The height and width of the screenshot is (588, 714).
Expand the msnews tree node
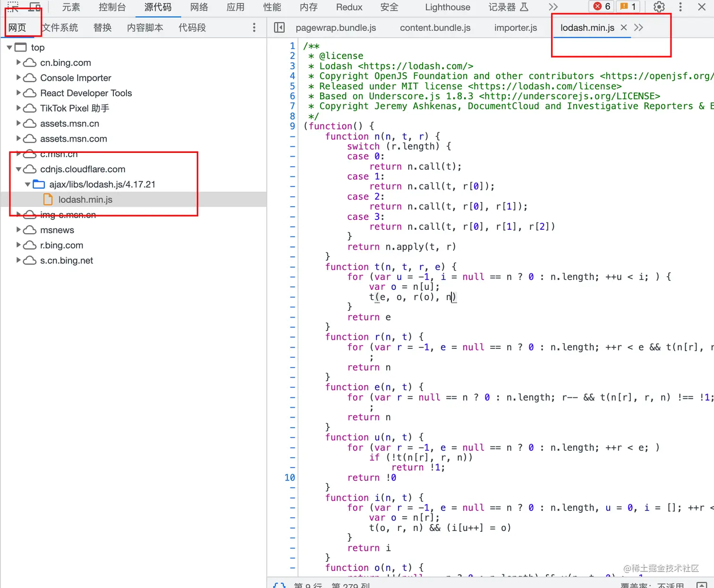[18, 230]
